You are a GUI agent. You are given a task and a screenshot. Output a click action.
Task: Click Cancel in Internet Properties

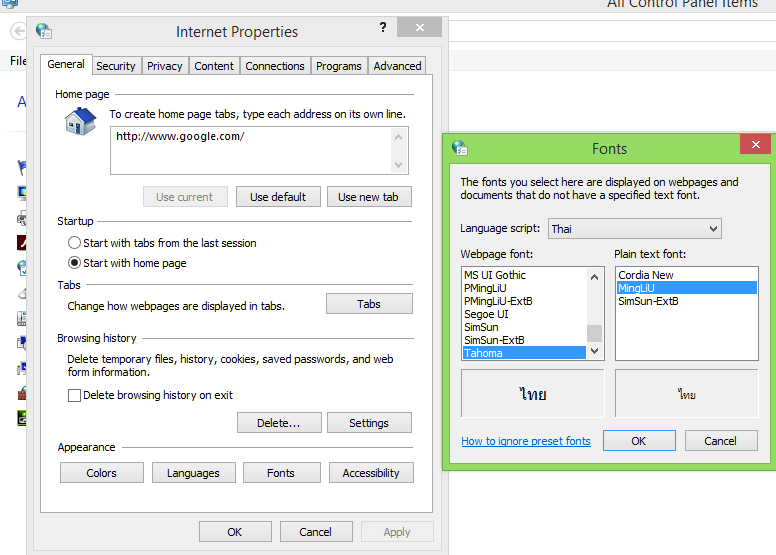pos(316,532)
